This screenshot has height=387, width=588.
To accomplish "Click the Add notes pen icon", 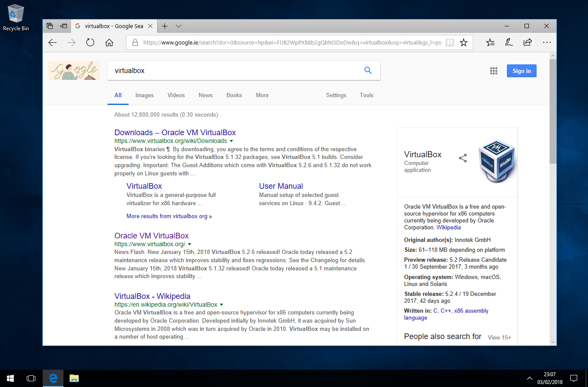I will pos(509,42).
